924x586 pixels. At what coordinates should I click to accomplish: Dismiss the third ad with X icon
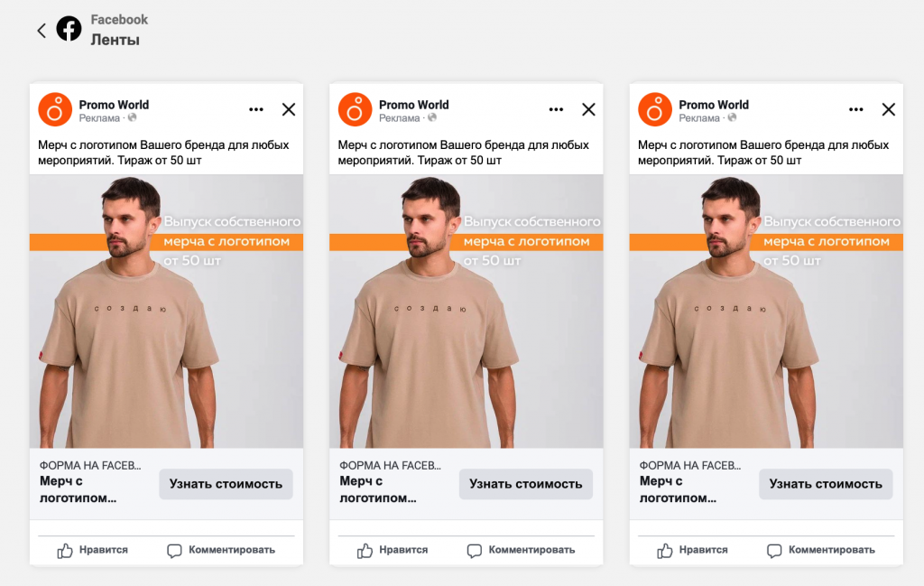[889, 109]
